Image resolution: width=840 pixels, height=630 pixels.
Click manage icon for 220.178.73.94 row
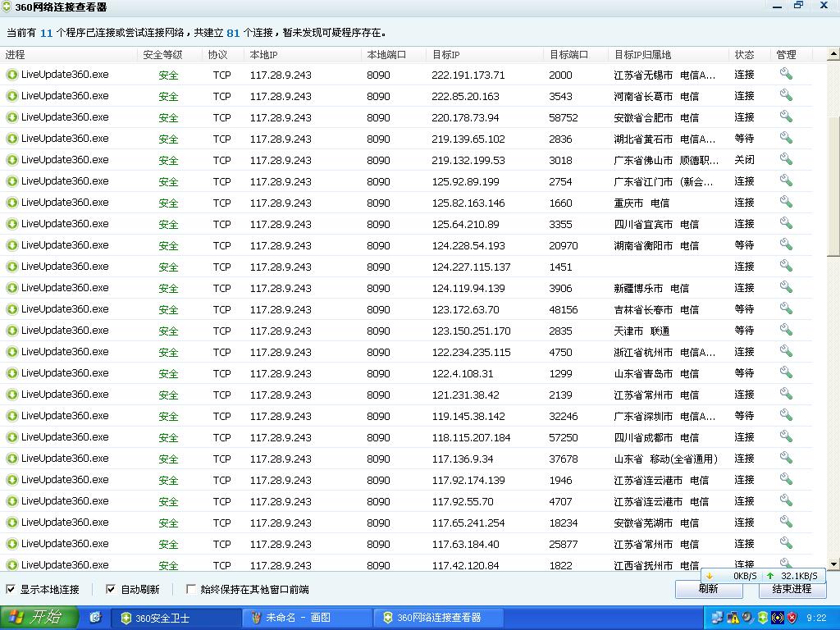[x=786, y=116]
